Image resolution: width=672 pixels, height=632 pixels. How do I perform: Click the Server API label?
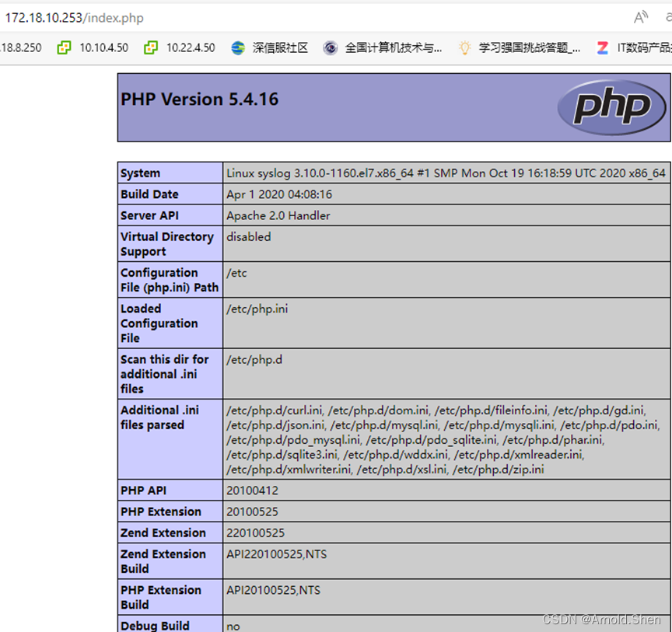point(149,215)
